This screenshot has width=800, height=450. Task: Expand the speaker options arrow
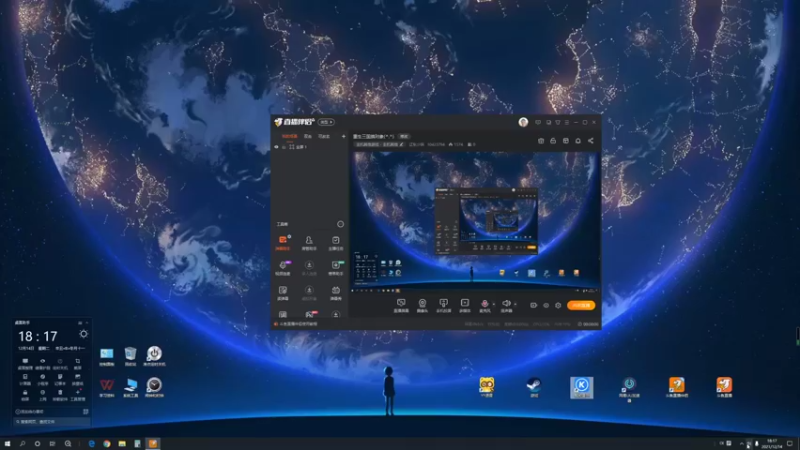515,304
